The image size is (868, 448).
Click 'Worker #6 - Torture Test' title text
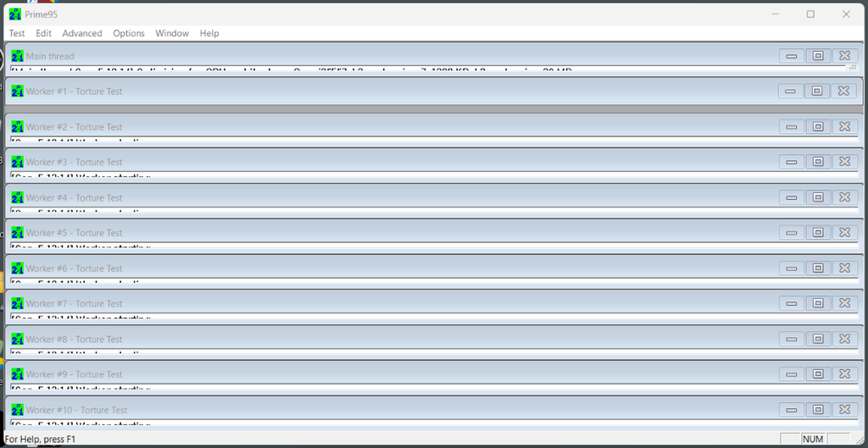(x=75, y=268)
